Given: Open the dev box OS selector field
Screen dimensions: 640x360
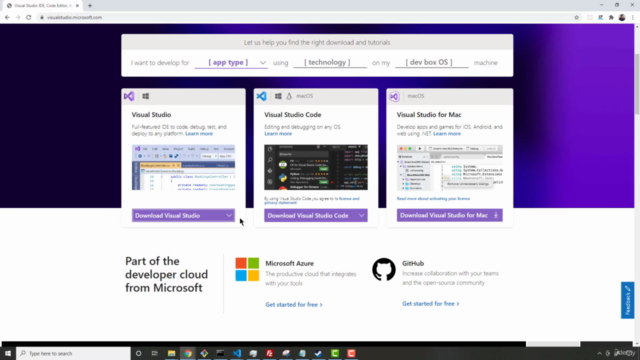Looking at the screenshot, I should click(431, 62).
